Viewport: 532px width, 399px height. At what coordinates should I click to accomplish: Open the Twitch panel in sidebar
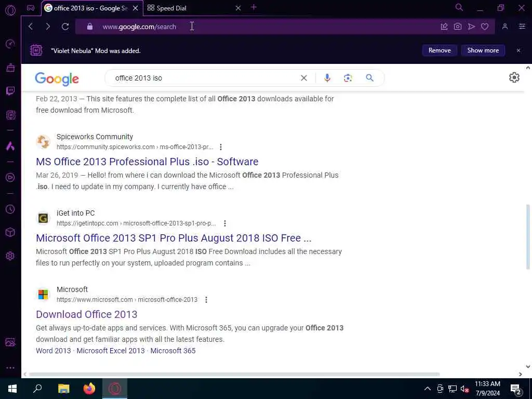[x=10, y=91]
